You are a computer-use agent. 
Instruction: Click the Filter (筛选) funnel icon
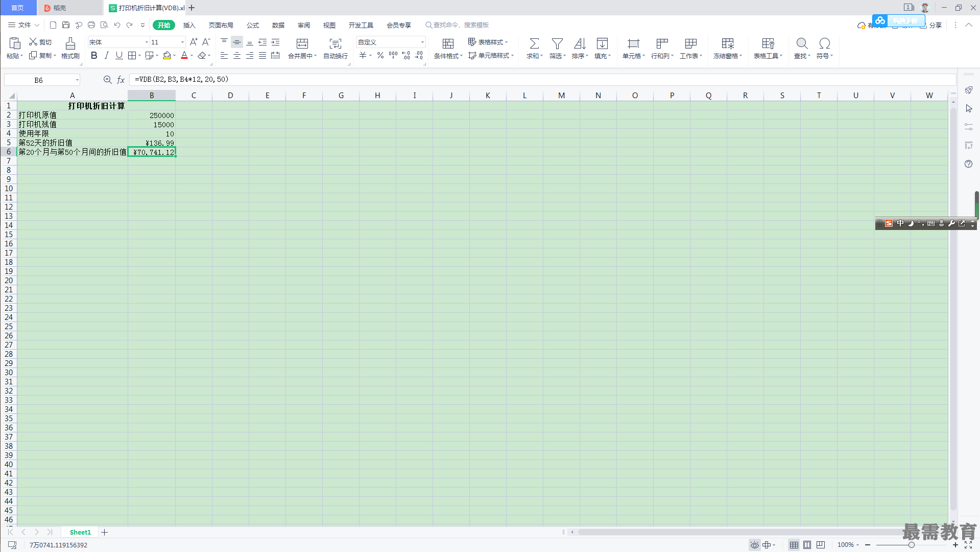tap(557, 43)
